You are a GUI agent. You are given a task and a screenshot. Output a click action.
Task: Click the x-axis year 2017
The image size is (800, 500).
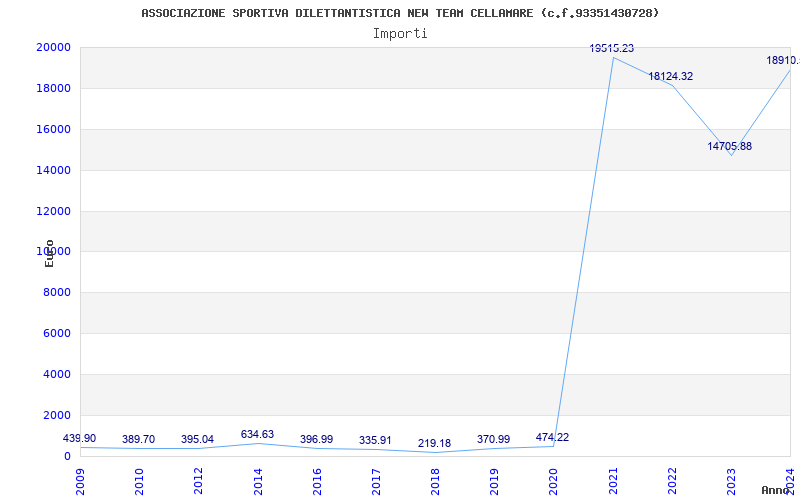[x=377, y=481]
